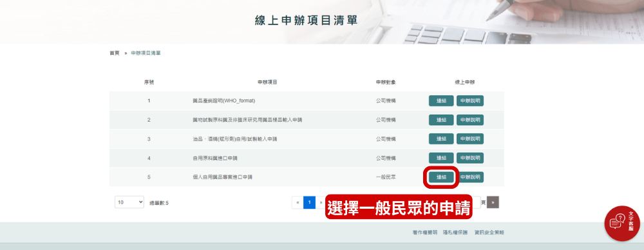
Task: Click 公司機構 cell in row 1
Action: tap(386, 101)
